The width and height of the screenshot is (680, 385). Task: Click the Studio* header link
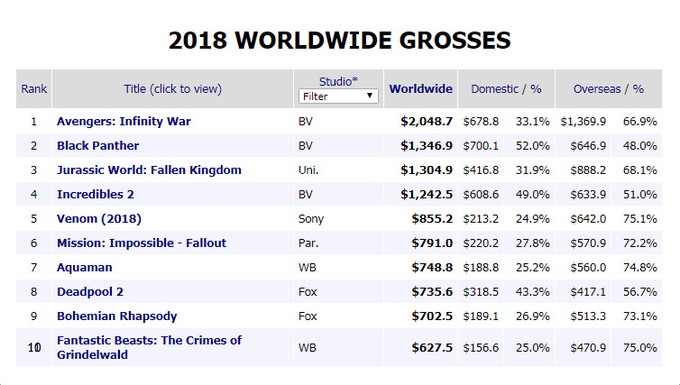[x=338, y=81]
